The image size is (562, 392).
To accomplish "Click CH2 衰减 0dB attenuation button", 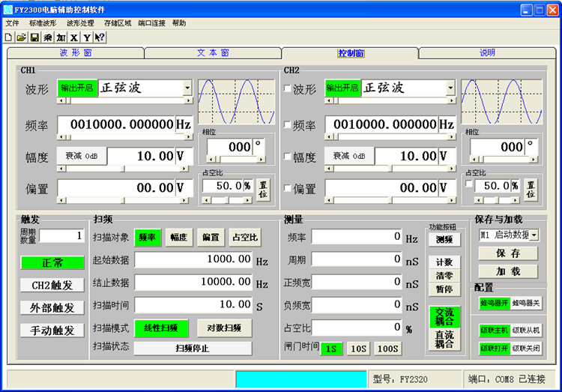I will (349, 156).
